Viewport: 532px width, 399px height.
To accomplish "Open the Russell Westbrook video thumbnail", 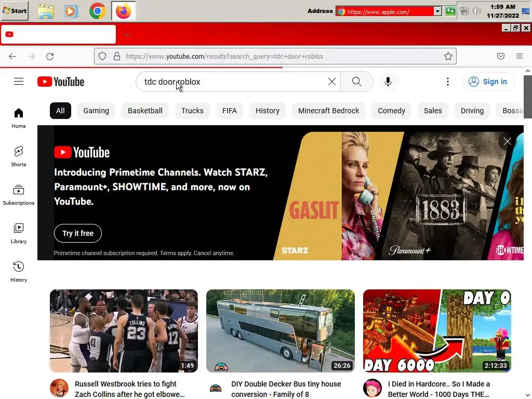I will 124,331.
